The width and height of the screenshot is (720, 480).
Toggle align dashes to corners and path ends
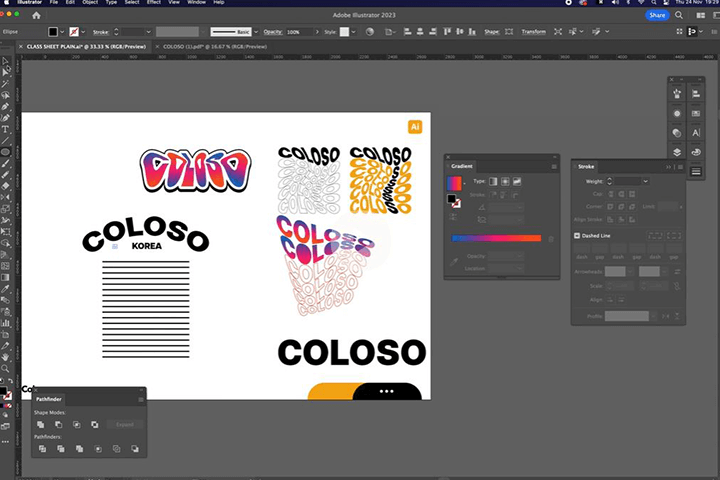[x=674, y=236]
